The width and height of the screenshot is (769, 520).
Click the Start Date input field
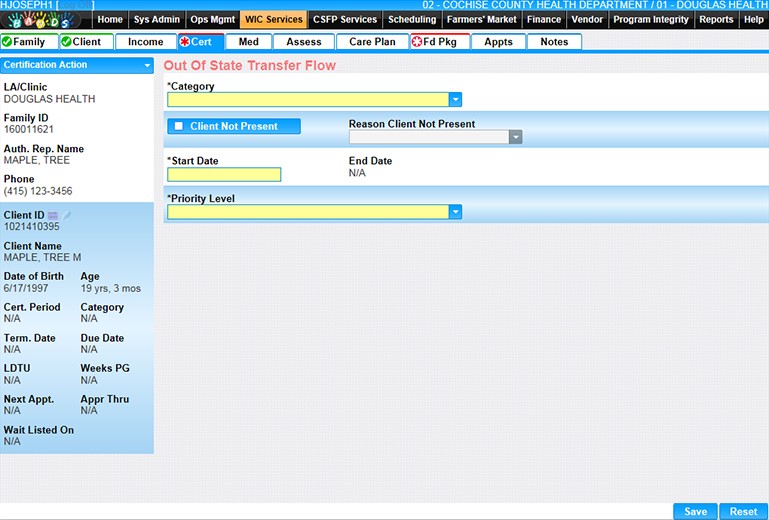224,174
